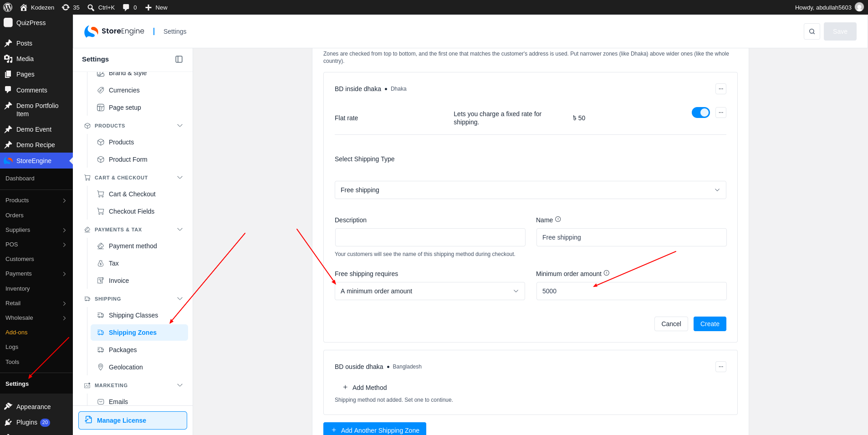The image size is (868, 435).
Task: Click Add Another Shipping Zone
Action: 375,429
